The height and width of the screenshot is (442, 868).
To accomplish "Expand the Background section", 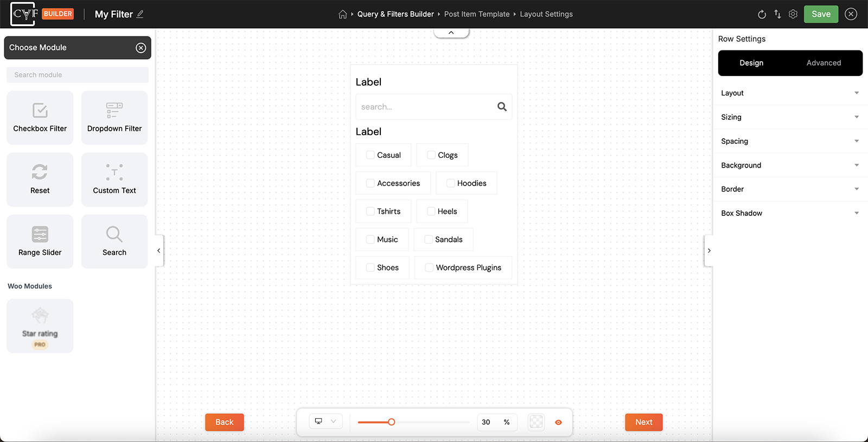I will (790, 165).
